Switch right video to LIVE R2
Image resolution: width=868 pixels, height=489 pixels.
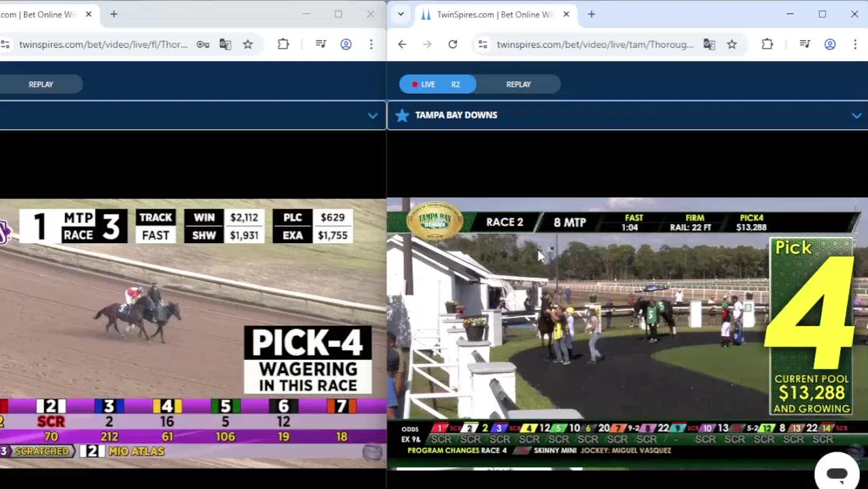[437, 84]
